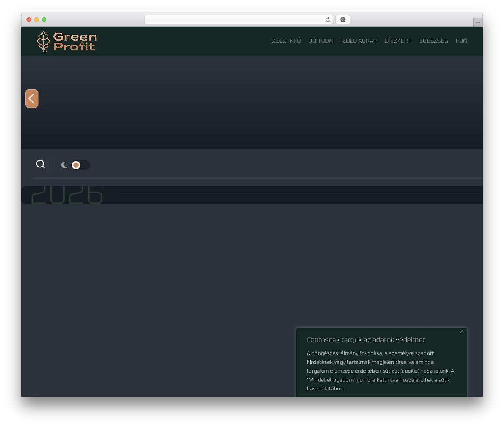Close the cookie consent popup

click(x=462, y=331)
